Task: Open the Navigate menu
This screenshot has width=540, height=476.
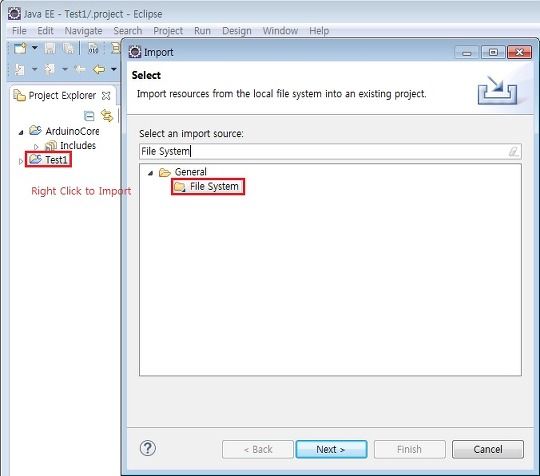Action: pos(83,31)
